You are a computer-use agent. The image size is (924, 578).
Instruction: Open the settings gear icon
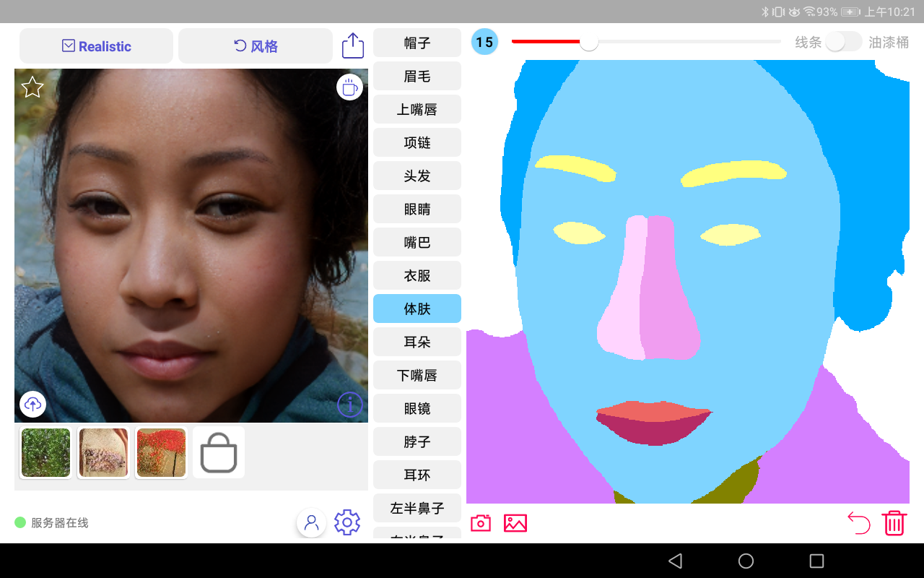pos(347,522)
